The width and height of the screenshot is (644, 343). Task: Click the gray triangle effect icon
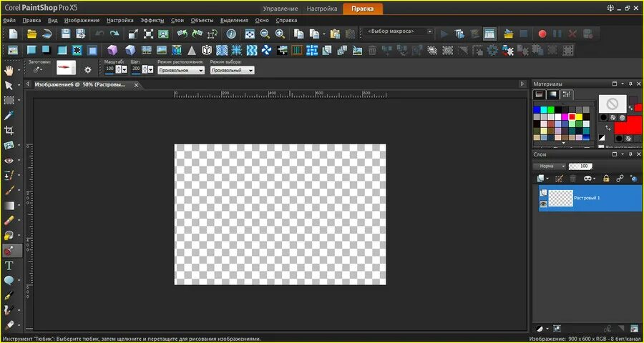point(191,50)
